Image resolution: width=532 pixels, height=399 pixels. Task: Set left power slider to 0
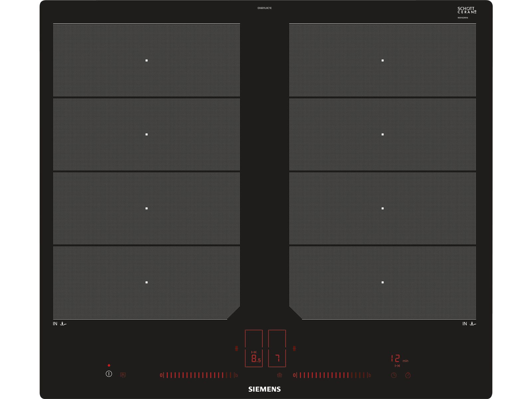click(x=161, y=375)
